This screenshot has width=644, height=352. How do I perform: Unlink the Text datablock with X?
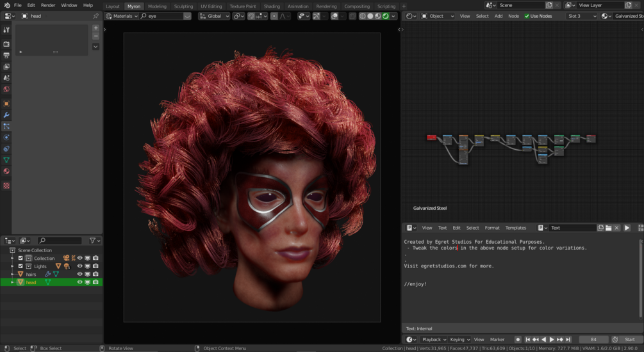[616, 228]
